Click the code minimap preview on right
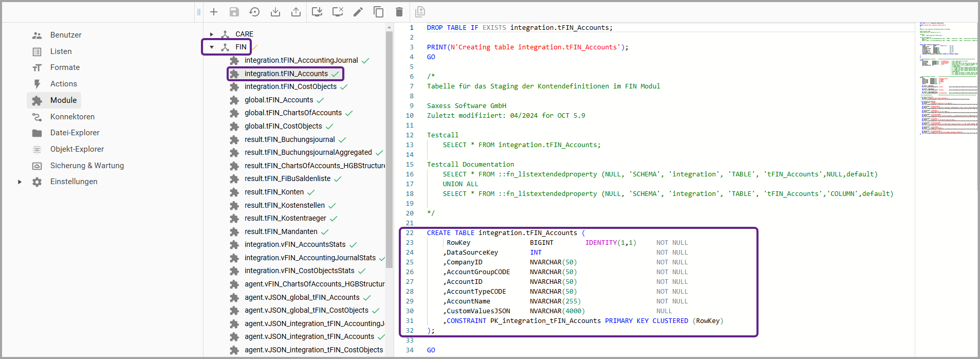The image size is (980, 359). pyautogui.click(x=948, y=77)
